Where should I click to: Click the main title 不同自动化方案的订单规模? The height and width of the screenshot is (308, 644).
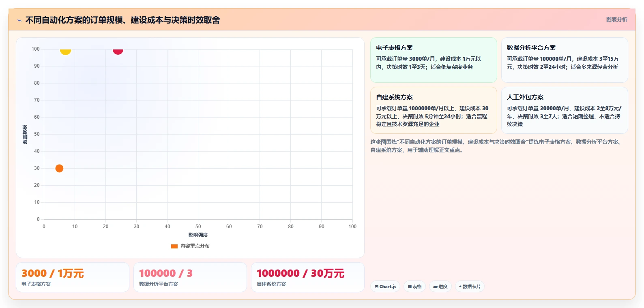tap(122, 20)
